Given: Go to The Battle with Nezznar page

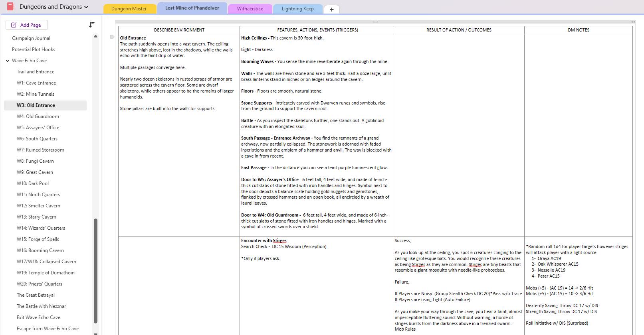Looking at the screenshot, I should pyautogui.click(x=41, y=306).
